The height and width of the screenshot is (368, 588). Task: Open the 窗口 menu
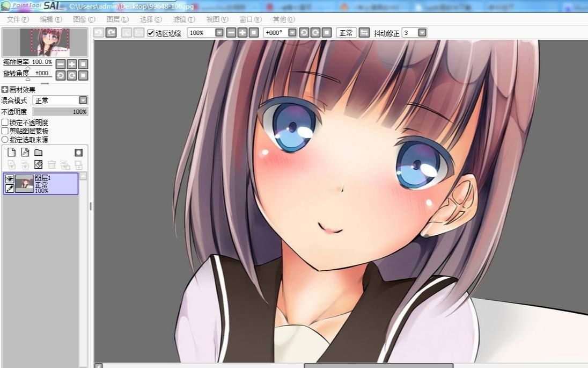[251, 19]
